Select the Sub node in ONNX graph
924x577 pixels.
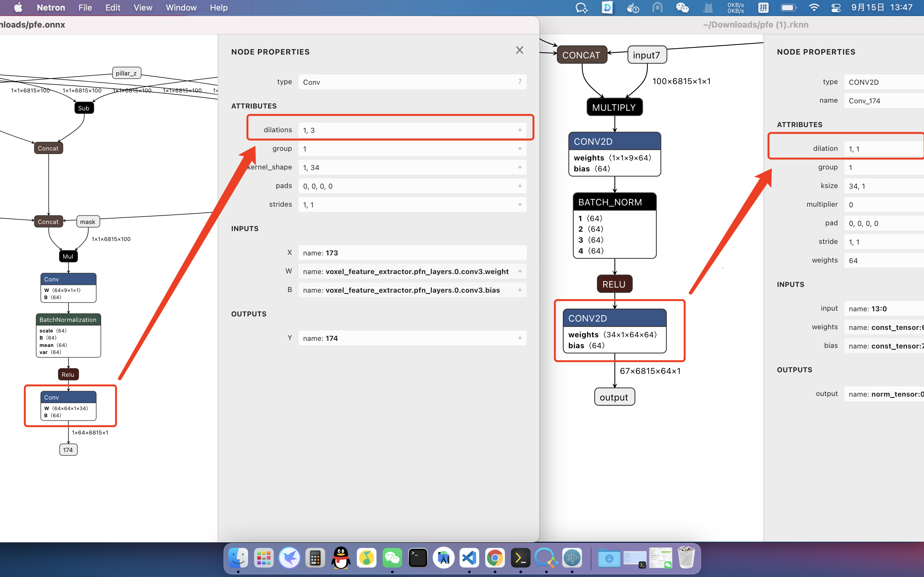83,108
